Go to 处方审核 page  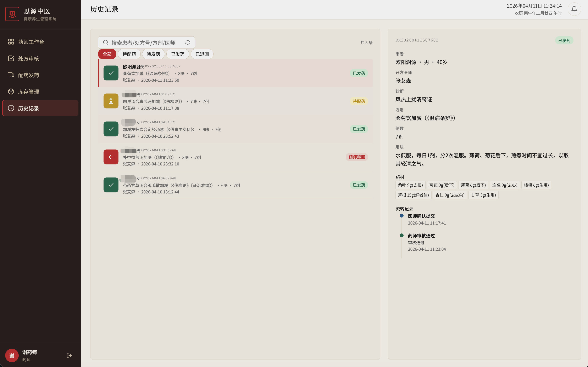[x=28, y=58]
